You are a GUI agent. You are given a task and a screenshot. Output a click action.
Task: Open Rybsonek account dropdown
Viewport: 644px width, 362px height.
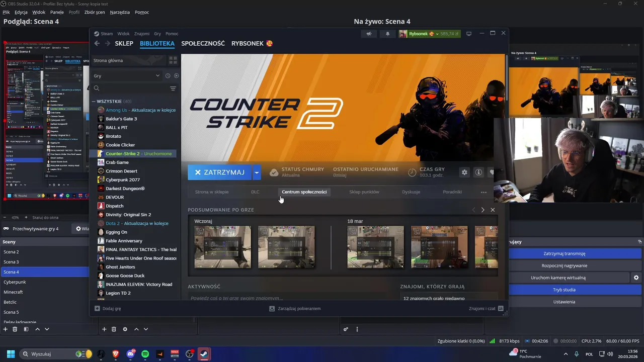point(429,34)
